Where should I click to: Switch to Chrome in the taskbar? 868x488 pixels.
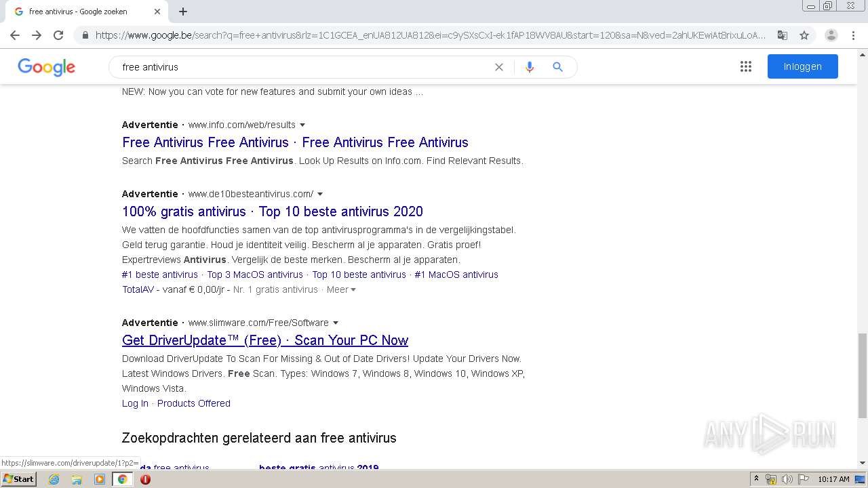[123, 479]
